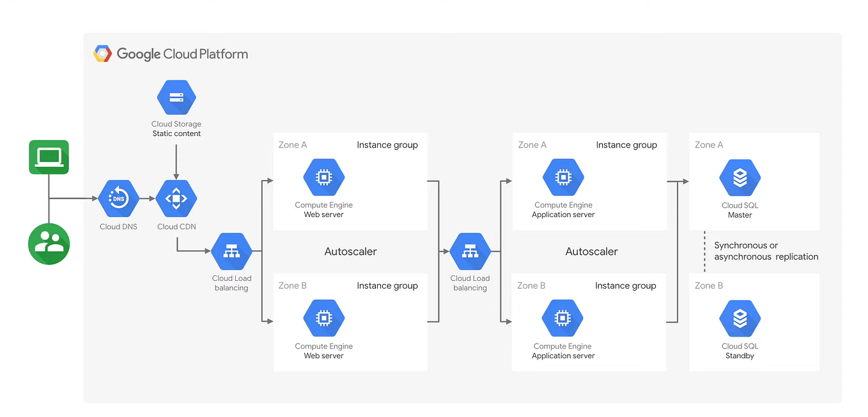This screenshot has height=417, width=868.
Task: Select the Zone A Application server icon
Action: [x=563, y=177]
